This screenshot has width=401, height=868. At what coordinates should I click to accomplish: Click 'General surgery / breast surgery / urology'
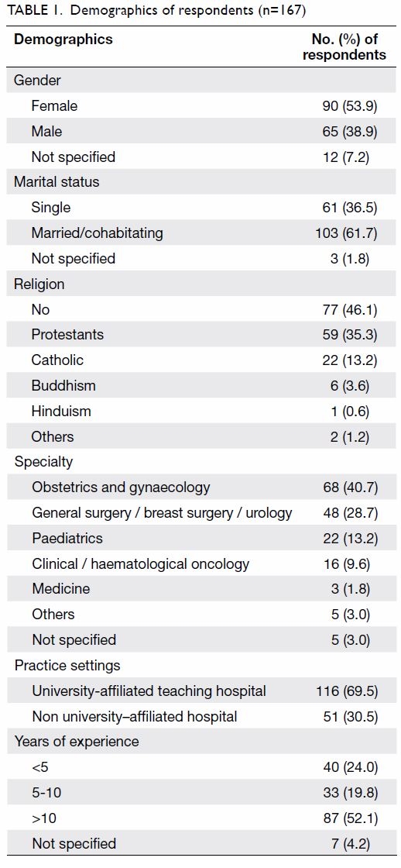[162, 513]
